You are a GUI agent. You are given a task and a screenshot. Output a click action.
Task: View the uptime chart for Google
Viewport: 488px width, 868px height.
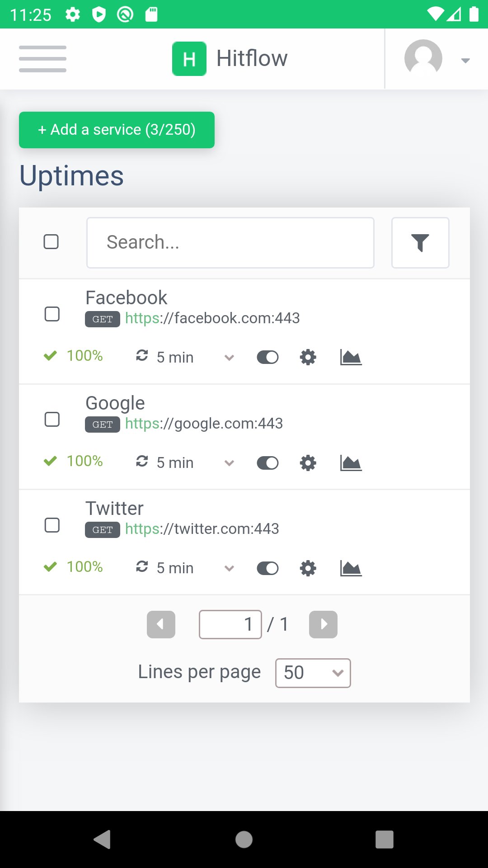350,462
